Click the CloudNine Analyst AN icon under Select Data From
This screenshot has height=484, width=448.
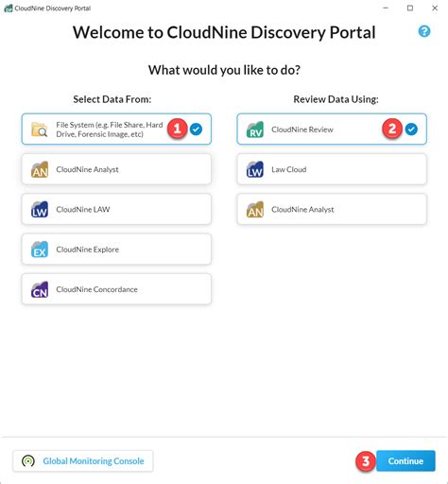coord(40,169)
